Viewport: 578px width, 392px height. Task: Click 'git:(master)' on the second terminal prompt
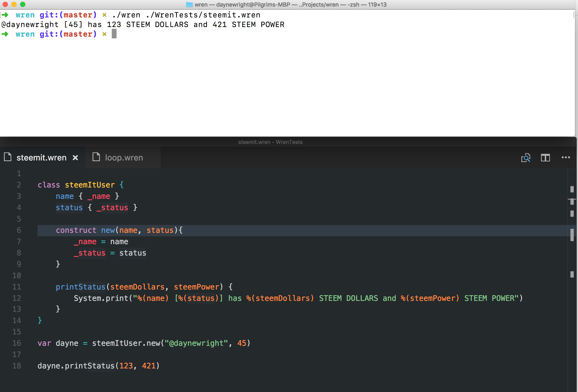click(68, 34)
